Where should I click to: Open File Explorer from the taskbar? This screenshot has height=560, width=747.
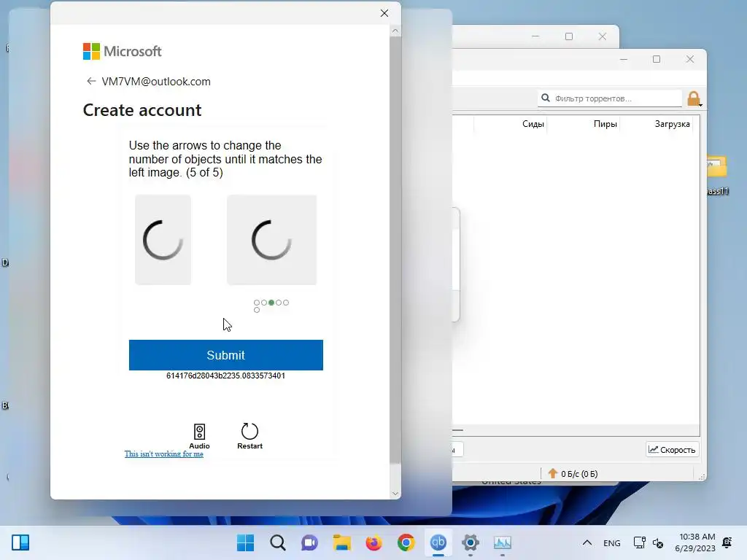coord(341,542)
